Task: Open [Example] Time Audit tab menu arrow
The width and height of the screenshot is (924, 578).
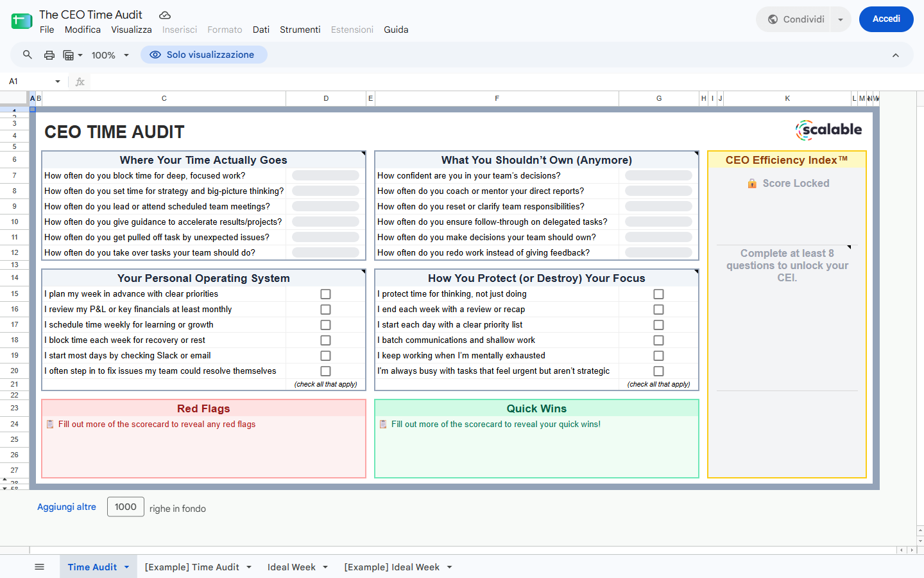Action: pos(249,567)
